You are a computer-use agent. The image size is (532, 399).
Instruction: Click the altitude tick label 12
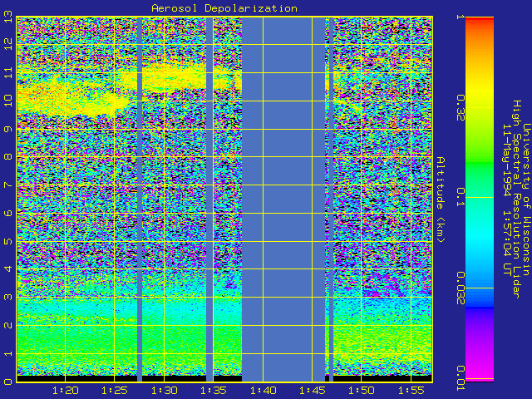point(7,44)
